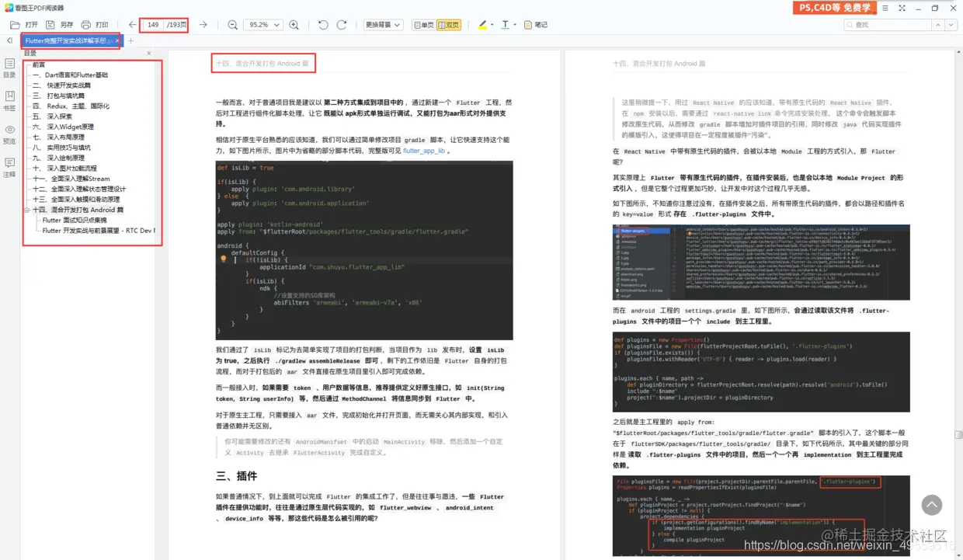This screenshot has height=560, width=963.
Task: Click the left page Gradle code screenshot
Action: tap(364, 250)
